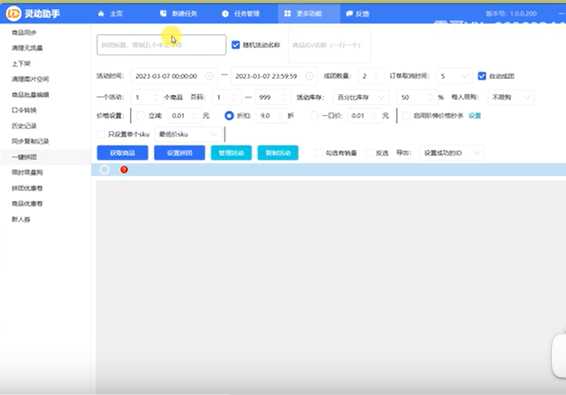566x395 pixels.
Task: Click the 立减 amount field showing 0.01
Action: click(183, 116)
